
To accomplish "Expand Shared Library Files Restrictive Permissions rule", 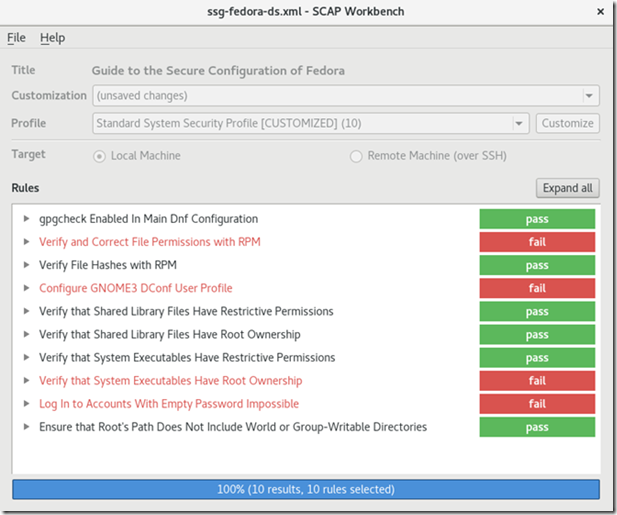I will (26, 311).
